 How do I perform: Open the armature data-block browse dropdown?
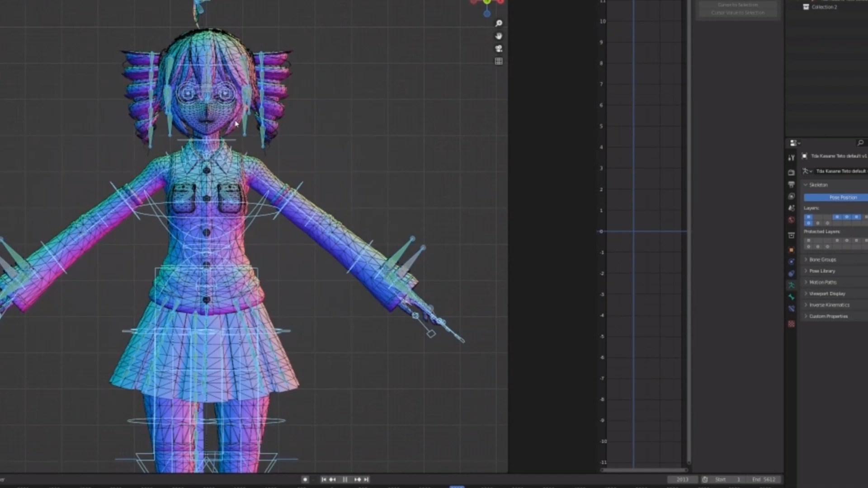coord(807,171)
